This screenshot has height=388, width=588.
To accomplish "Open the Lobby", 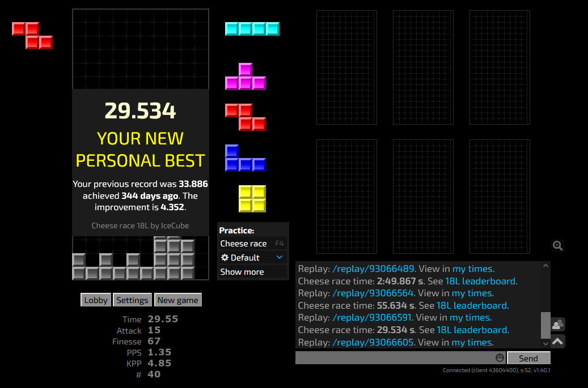I will click(x=96, y=300).
